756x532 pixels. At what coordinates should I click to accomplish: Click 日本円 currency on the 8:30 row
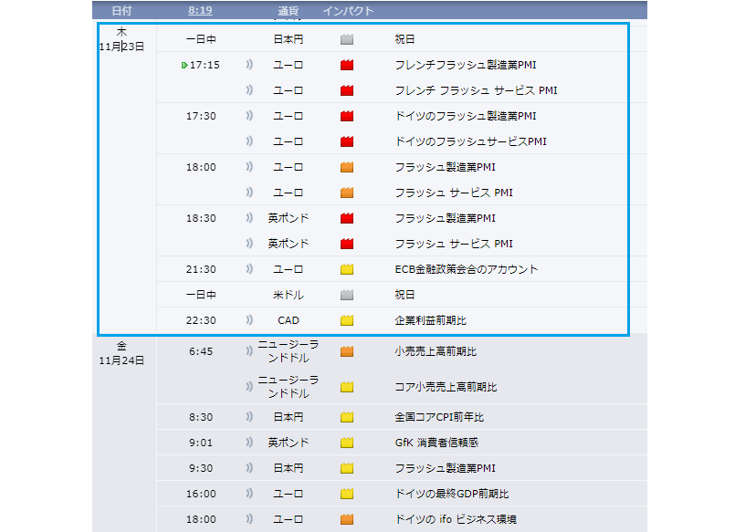coord(289,417)
